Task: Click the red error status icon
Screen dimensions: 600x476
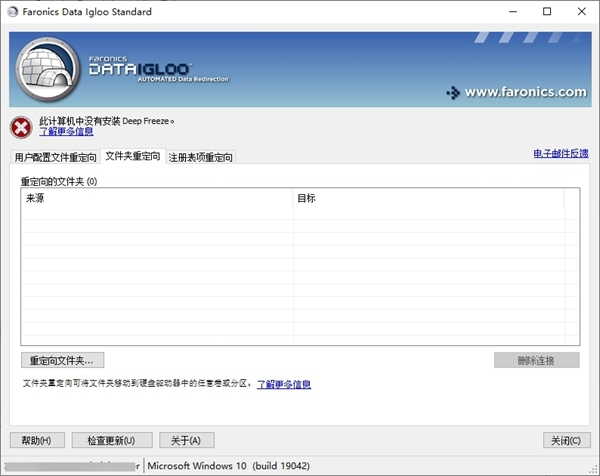Action: 21,127
